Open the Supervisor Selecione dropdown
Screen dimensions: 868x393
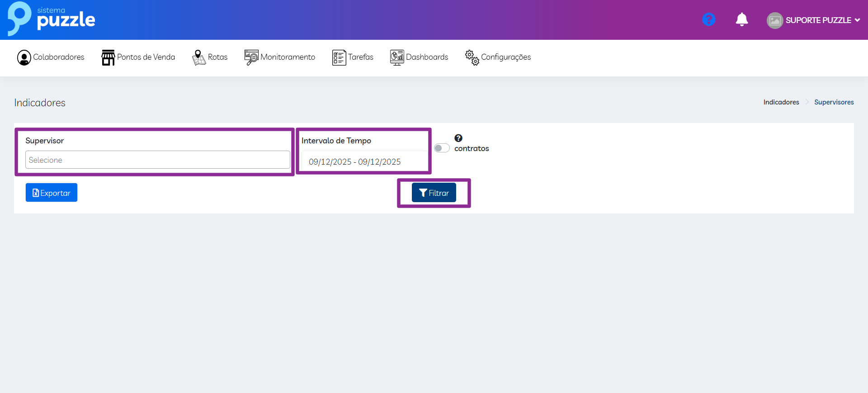[157, 160]
